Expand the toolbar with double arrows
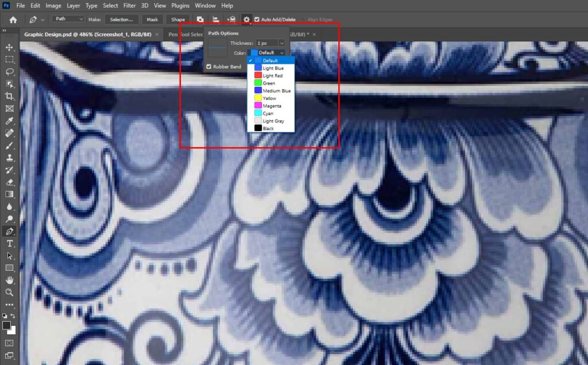588x365 pixels. (x=4, y=30)
